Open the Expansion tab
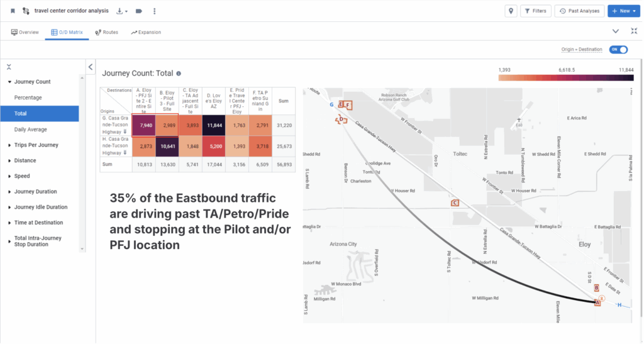The image size is (644, 344). click(x=146, y=32)
